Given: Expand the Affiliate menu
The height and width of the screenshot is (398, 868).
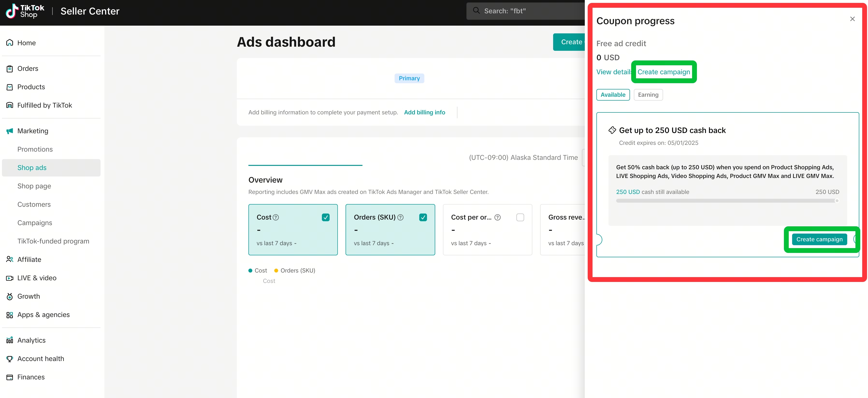Looking at the screenshot, I should [51, 259].
